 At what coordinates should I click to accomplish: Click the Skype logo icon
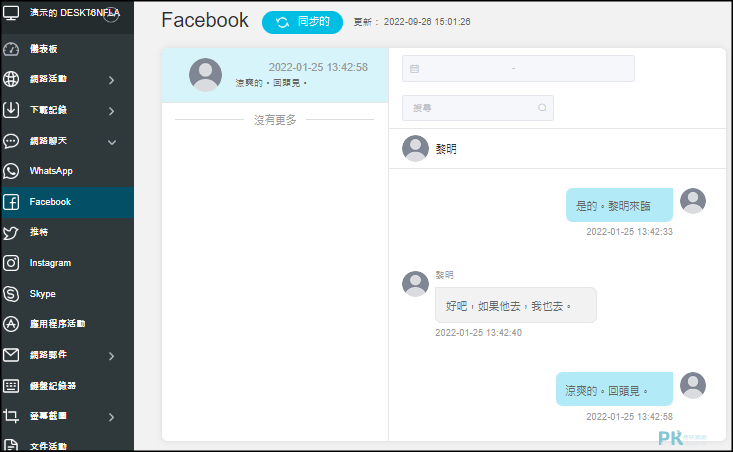click(11, 294)
